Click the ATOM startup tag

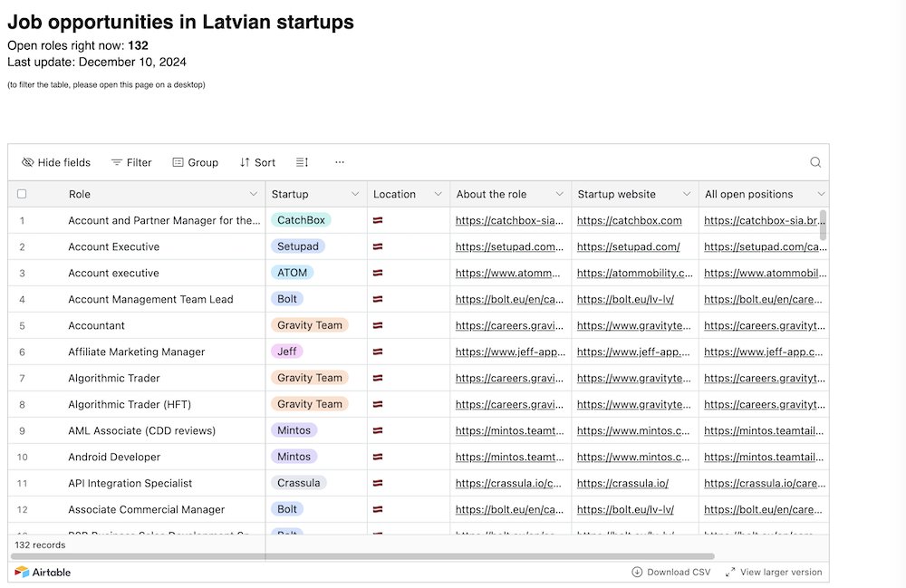(x=292, y=273)
